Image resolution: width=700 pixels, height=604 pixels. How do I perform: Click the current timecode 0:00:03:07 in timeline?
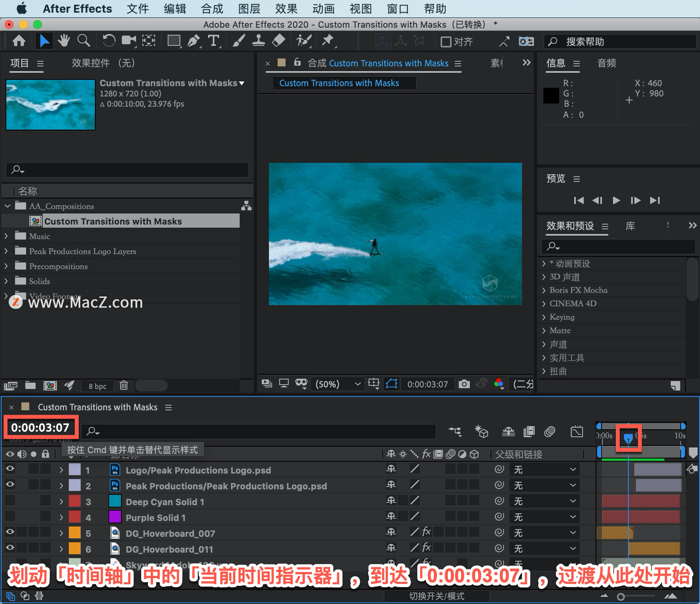(40, 427)
